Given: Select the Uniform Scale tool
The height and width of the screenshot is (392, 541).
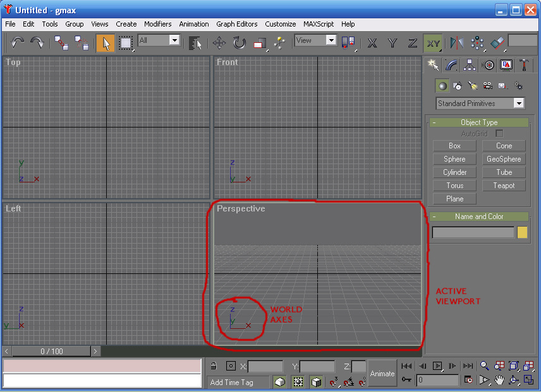Looking at the screenshot, I should (x=260, y=43).
